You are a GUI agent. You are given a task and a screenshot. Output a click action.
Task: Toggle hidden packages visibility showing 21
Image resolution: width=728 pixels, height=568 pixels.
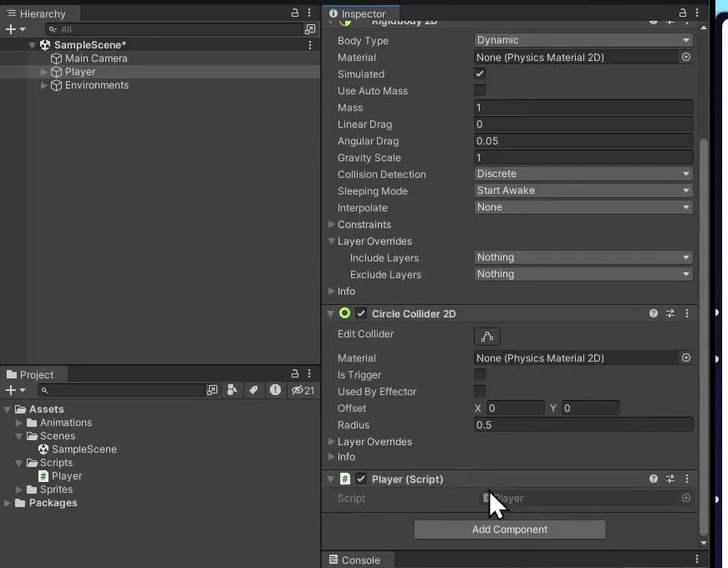point(303,390)
